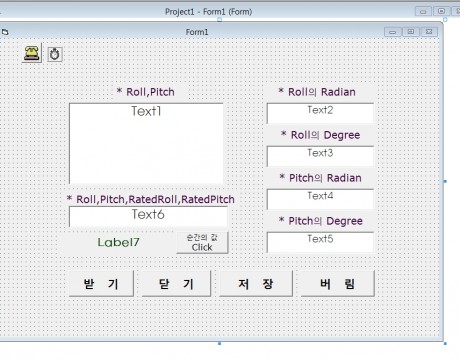This screenshot has width=460, height=360.
Task: Click the Text5 text box
Action: 320,242
